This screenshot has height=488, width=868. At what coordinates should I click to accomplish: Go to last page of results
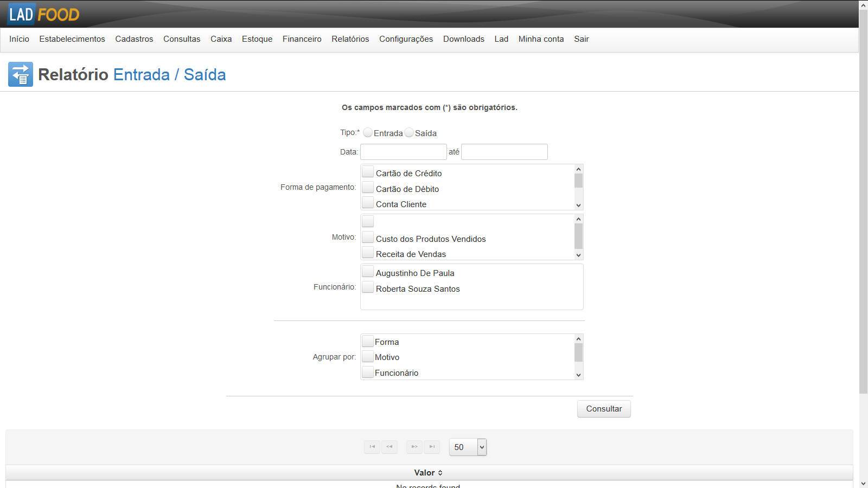pyautogui.click(x=432, y=447)
